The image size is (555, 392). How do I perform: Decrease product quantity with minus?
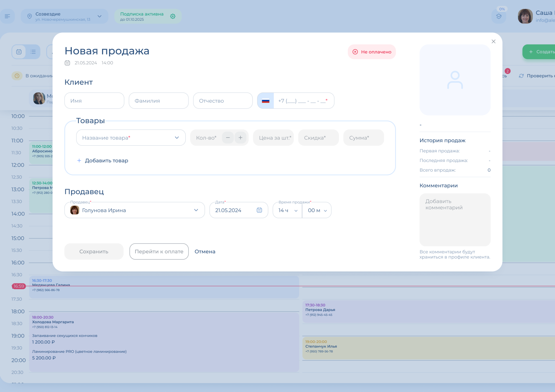point(228,138)
